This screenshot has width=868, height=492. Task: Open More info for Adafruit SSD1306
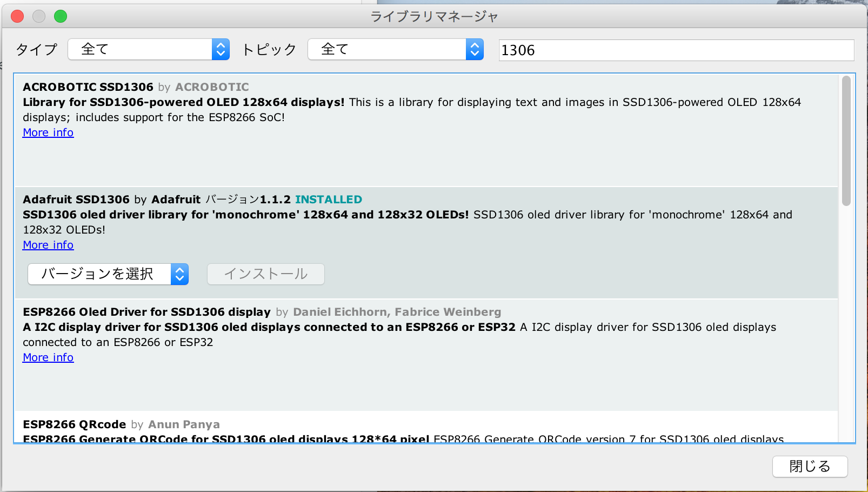pos(48,244)
